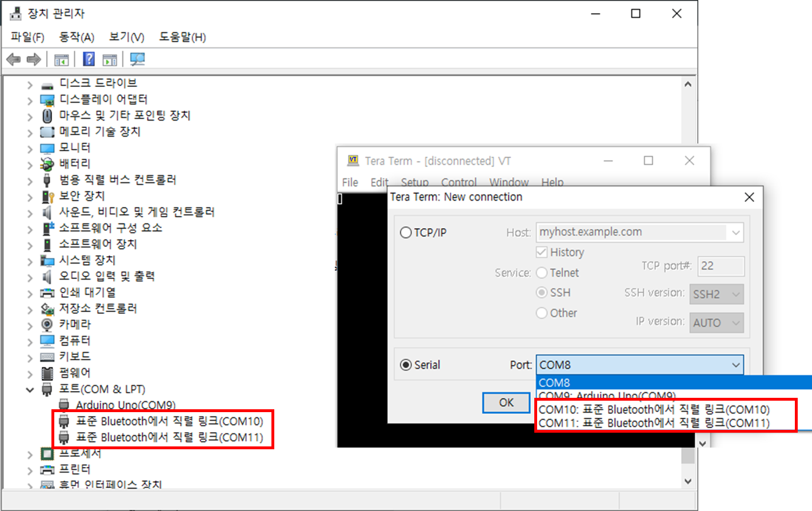Click the Host input field
Screen dimensions: 812x511
click(x=631, y=232)
